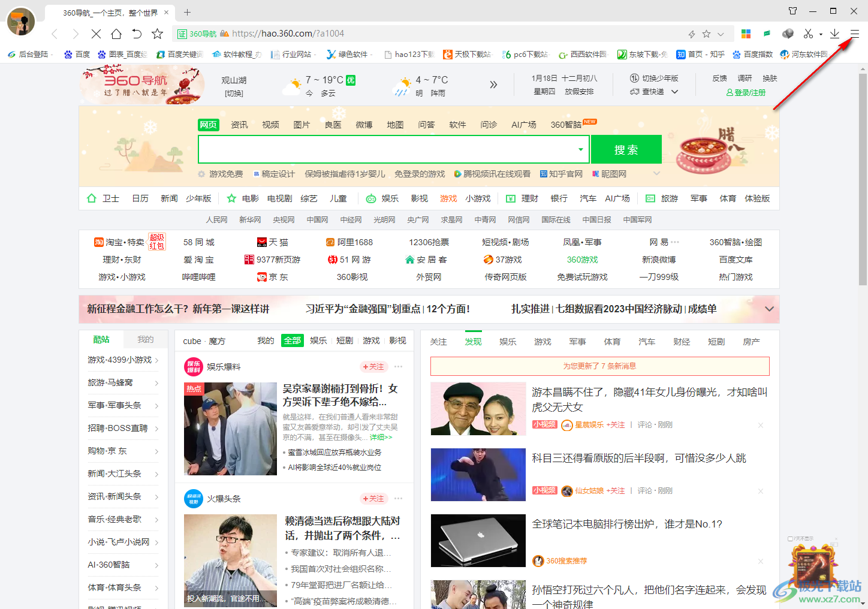Open the laptop ranking article thumbnail
Viewport: 868px width, 609px height.
pyautogui.click(x=478, y=541)
